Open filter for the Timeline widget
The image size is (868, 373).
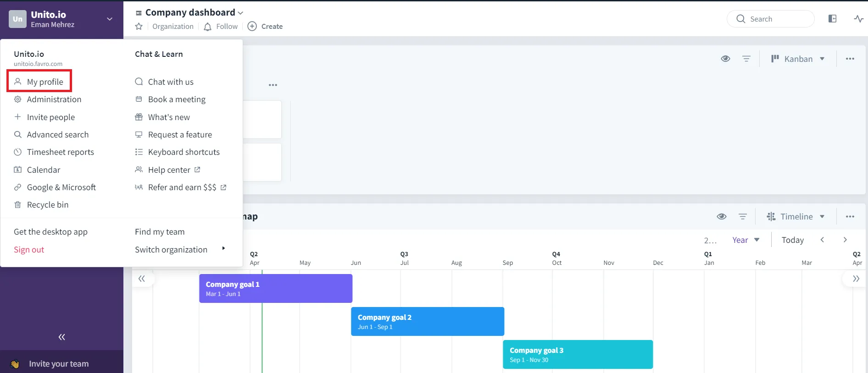(x=743, y=216)
